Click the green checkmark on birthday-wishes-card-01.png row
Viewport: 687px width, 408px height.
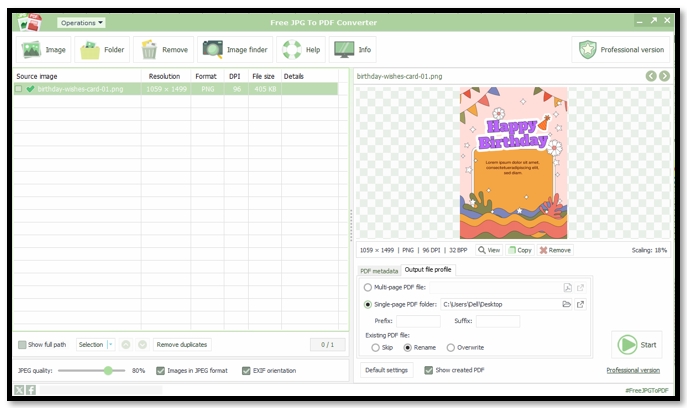pyautogui.click(x=30, y=89)
